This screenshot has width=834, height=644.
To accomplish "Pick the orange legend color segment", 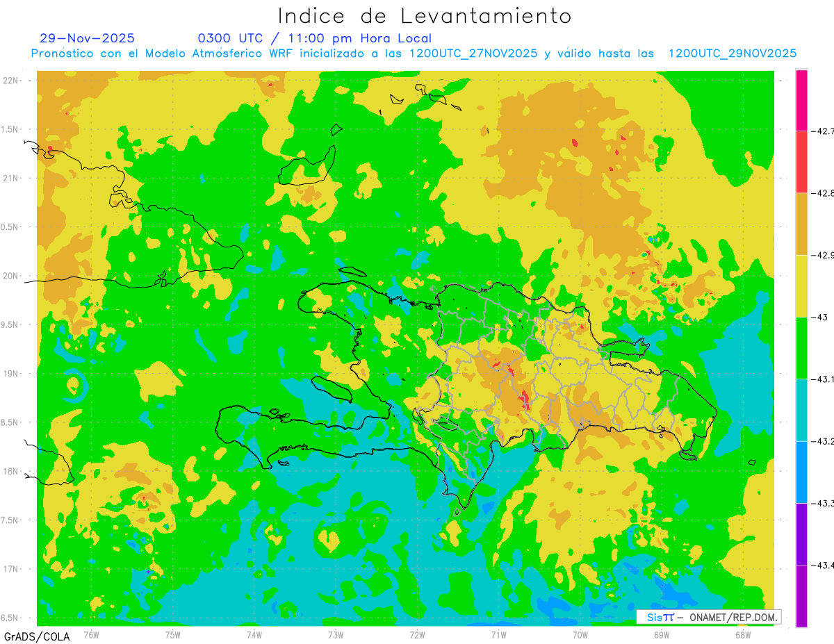I will [801, 224].
